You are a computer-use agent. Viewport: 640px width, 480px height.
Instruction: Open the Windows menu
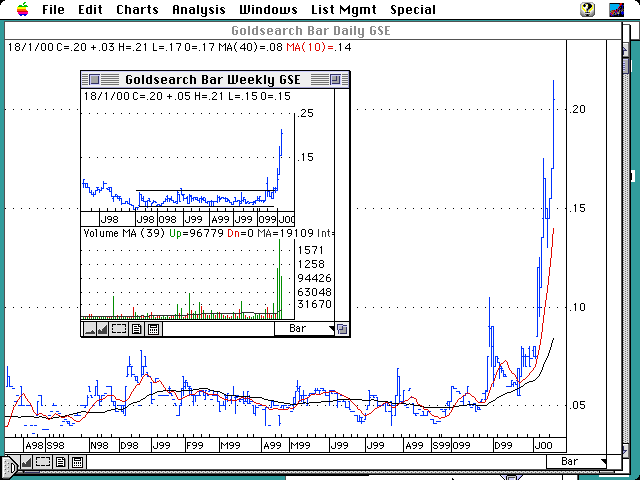click(268, 9)
